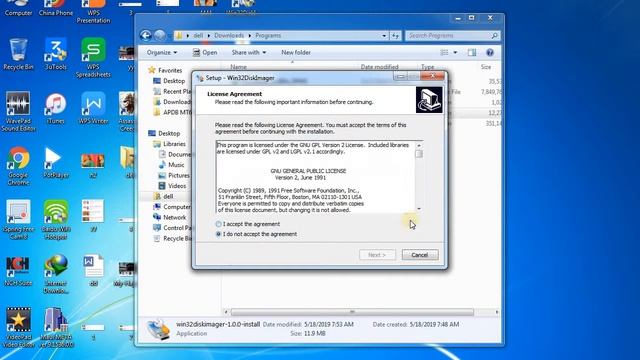Viewport: 640px width, 360px height.
Task: Open Libraries in navigation pane
Action: [x=170, y=144]
